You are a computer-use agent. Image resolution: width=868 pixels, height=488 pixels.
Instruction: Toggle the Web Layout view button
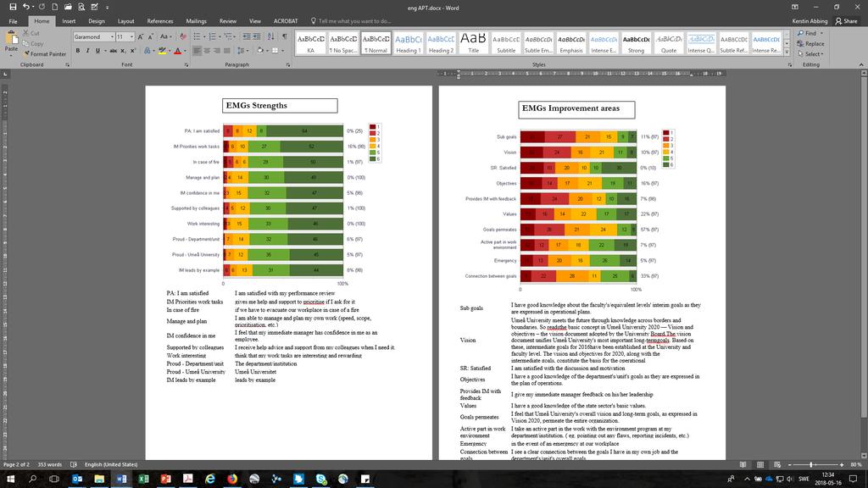click(x=777, y=465)
